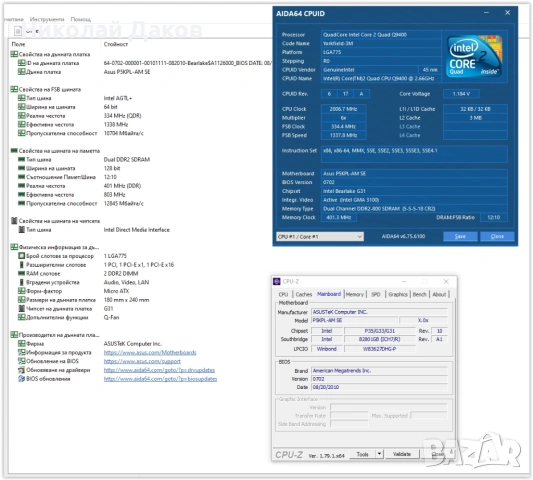The height and width of the screenshot is (480, 533).
Task: Click the report document icon in the toolbar
Action: [x=18, y=31]
